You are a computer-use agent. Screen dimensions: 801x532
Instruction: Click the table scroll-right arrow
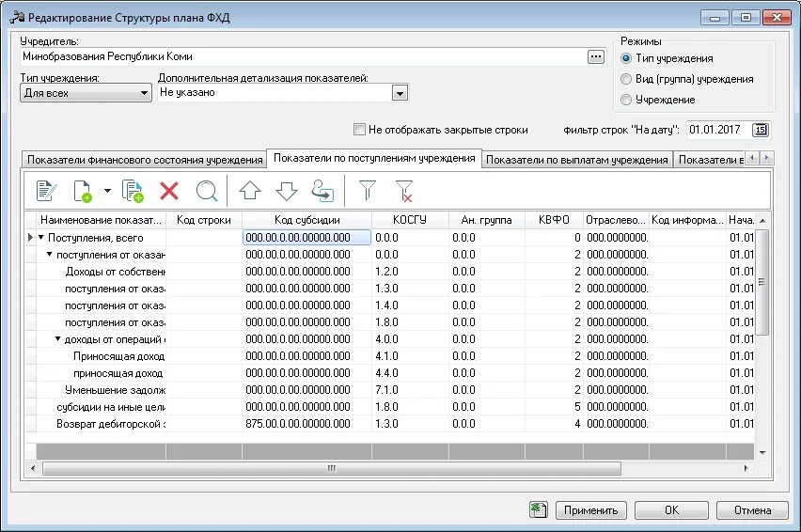pos(746,468)
